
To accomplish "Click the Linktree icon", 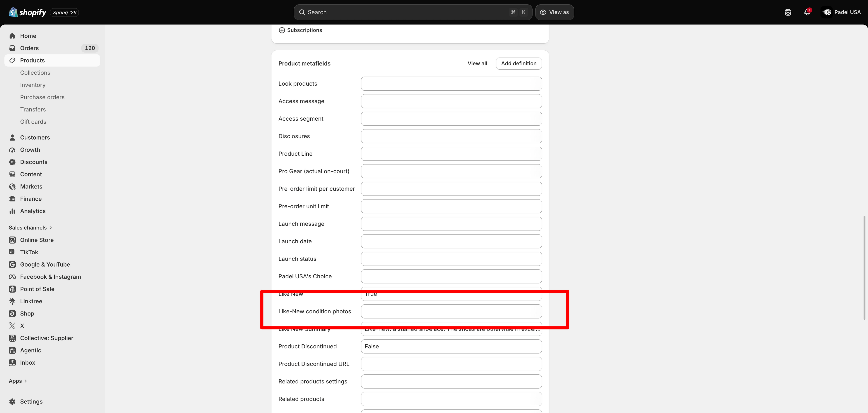I will [x=12, y=301].
